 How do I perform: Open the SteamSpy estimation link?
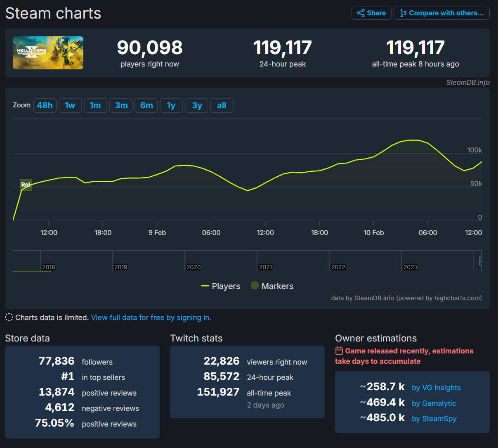pos(434,419)
